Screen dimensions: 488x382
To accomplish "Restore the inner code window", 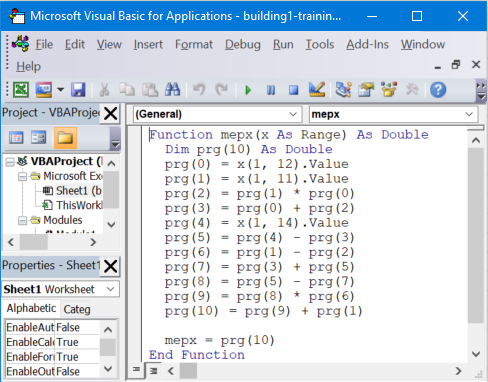I will pos(456,64).
